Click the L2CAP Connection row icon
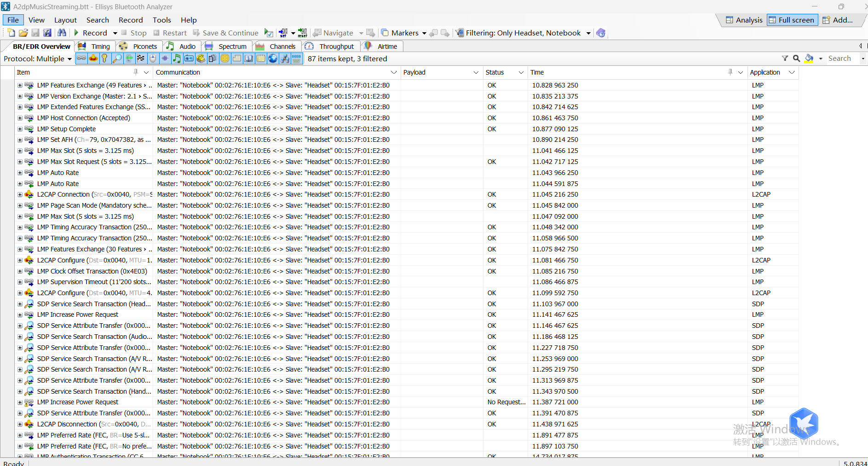This screenshot has width=868, height=466. coord(29,195)
